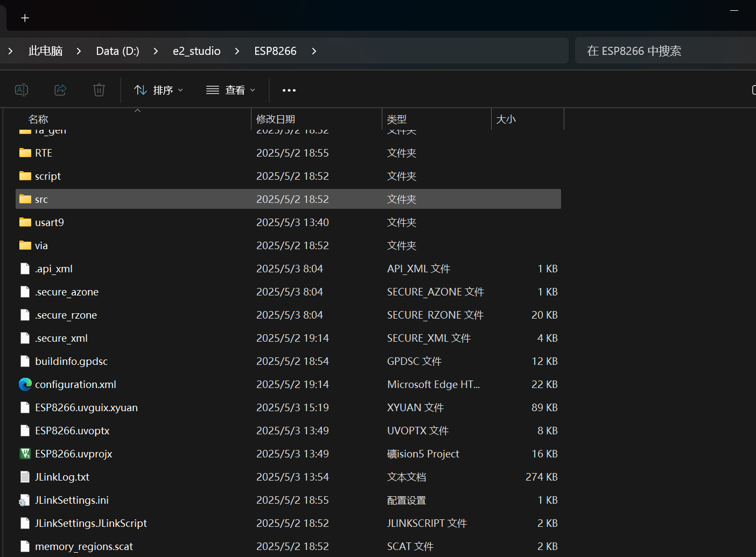Select the memory_regions.scat file name
This screenshot has height=557, width=756.
click(84, 547)
